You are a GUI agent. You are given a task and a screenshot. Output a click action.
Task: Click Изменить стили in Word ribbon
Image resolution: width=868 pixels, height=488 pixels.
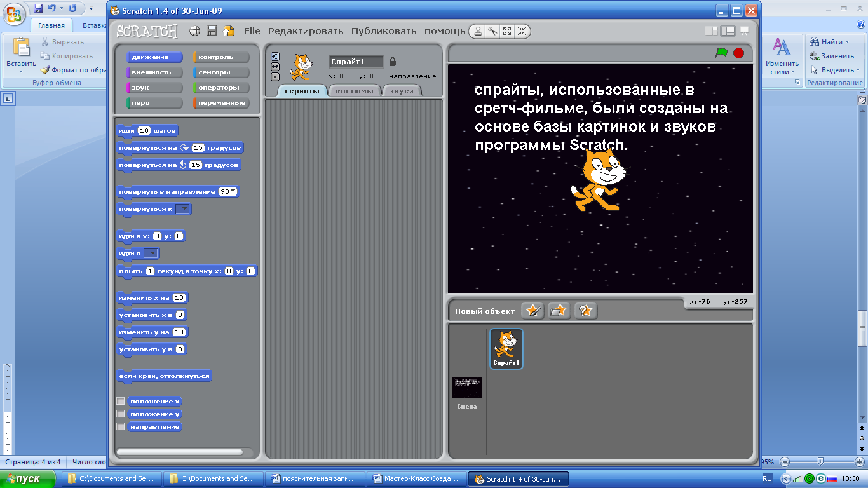click(x=782, y=57)
